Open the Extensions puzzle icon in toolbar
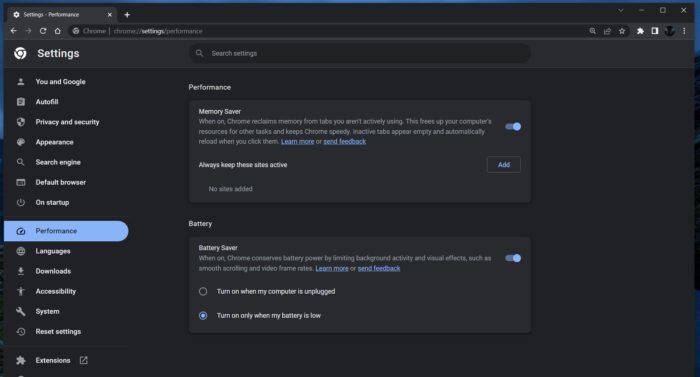Viewport: 700px width, 377px height. (640, 31)
